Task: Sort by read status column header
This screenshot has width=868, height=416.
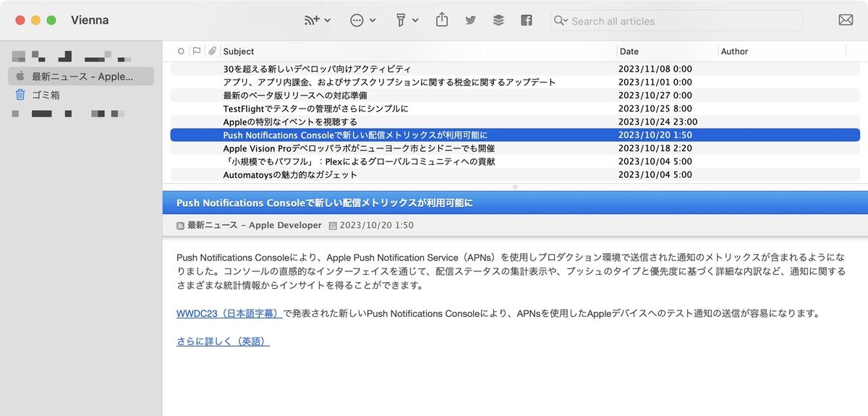Action: (181, 51)
